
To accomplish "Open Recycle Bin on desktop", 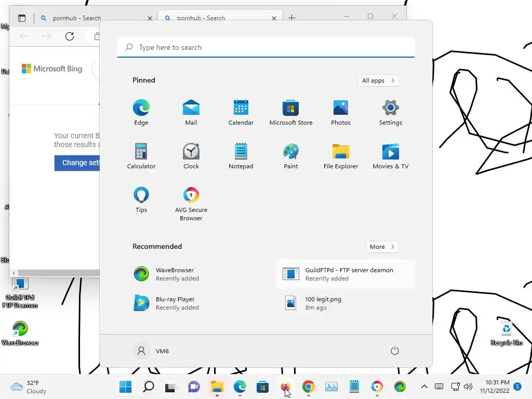I will point(506,332).
